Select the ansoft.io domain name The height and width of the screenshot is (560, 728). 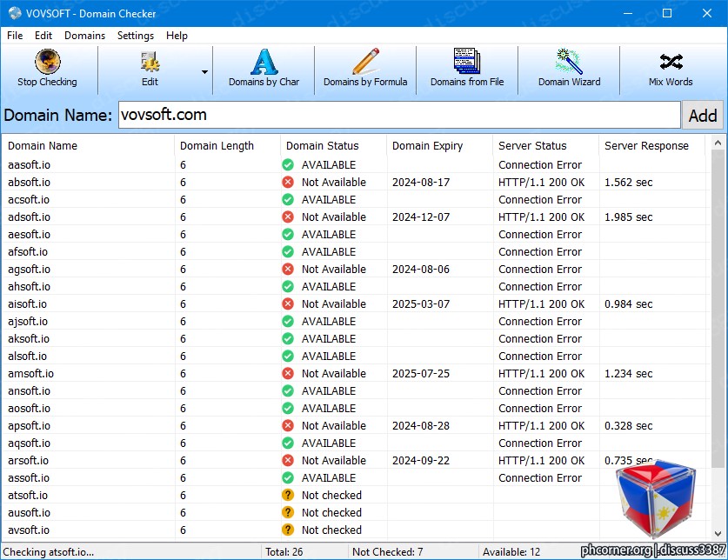(x=29, y=391)
